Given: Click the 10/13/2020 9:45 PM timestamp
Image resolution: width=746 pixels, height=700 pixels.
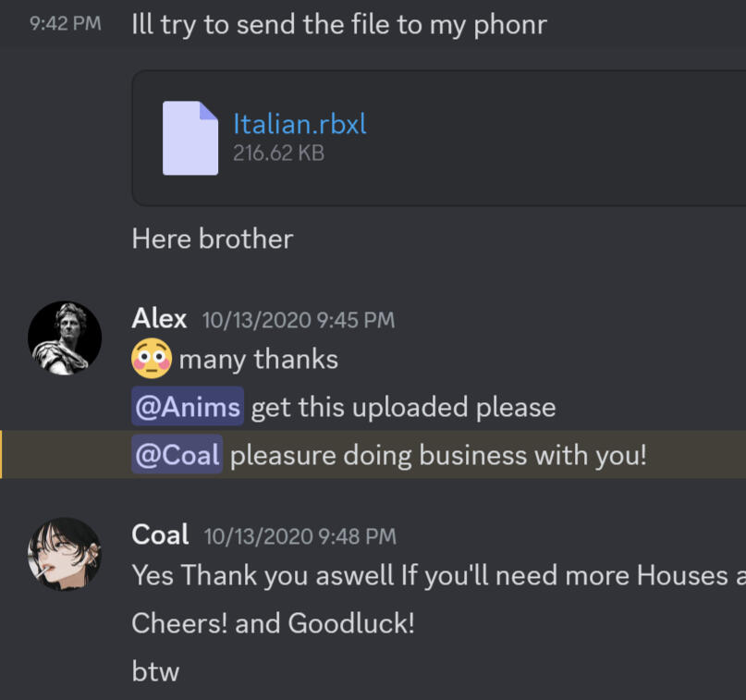Looking at the screenshot, I should click(299, 320).
